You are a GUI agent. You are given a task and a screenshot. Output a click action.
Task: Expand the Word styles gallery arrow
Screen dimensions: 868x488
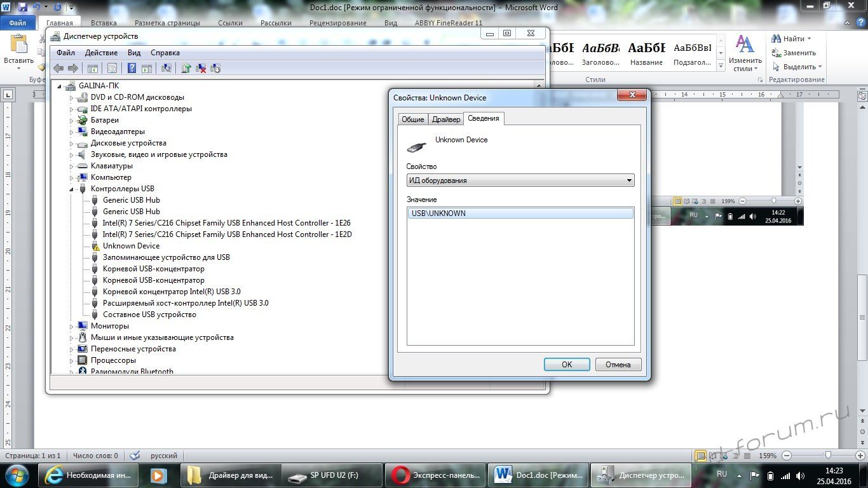(721, 66)
